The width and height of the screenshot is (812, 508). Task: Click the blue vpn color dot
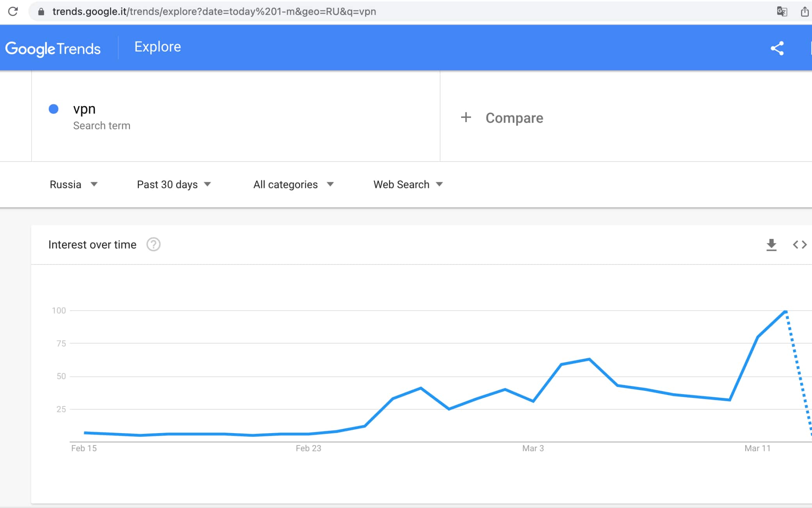[x=53, y=109]
